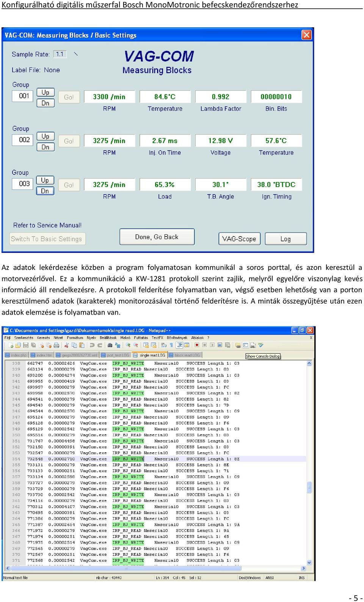
Task: Click the Copy icon in Notepad++ toolbar
Action: 74,345
